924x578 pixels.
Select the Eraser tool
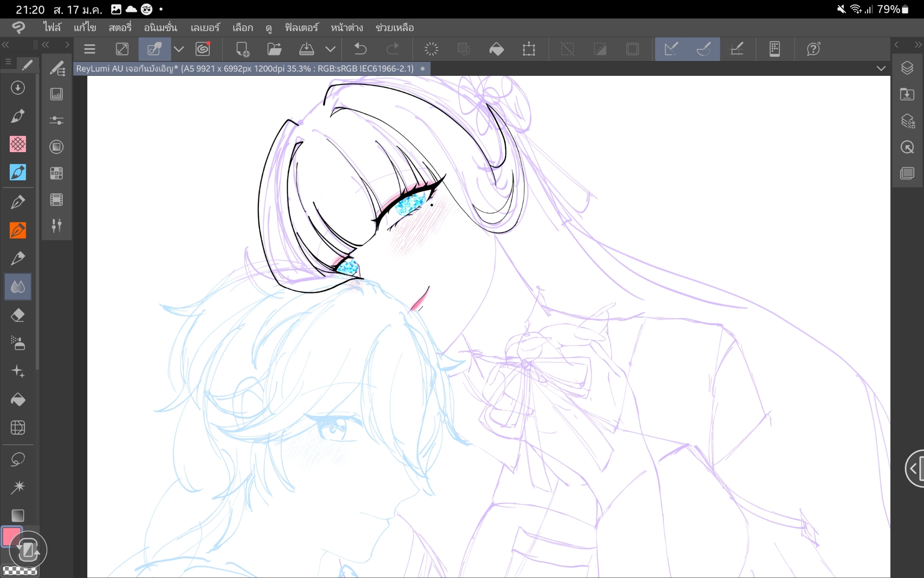[18, 315]
